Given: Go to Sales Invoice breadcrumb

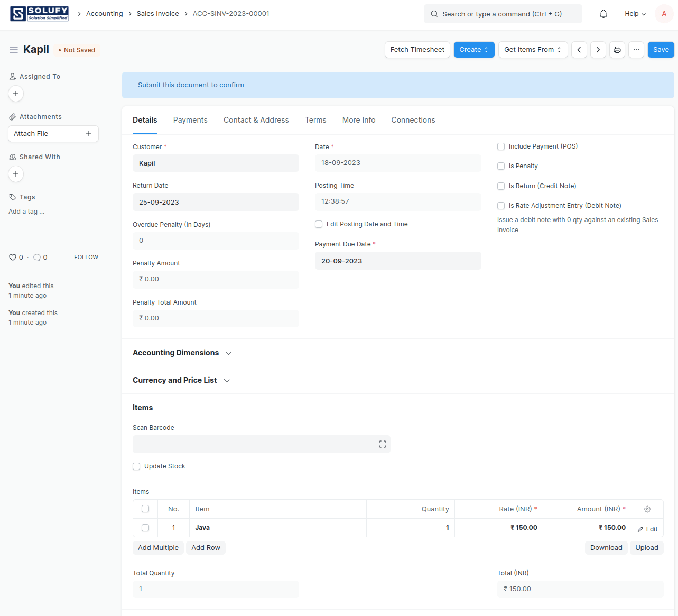Looking at the screenshot, I should coord(157,14).
